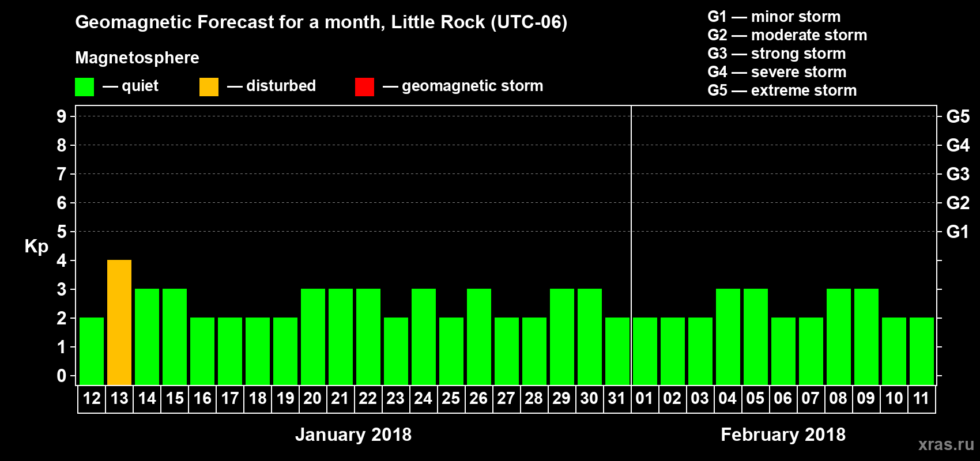The width and height of the screenshot is (980, 461).
Task: Click date cell 04 in February
Action: pyautogui.click(x=728, y=399)
